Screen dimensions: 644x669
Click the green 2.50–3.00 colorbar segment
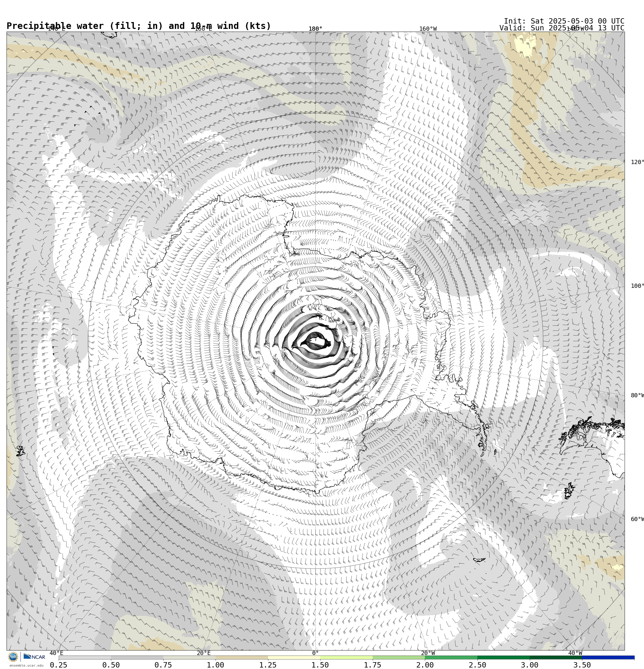(x=504, y=657)
